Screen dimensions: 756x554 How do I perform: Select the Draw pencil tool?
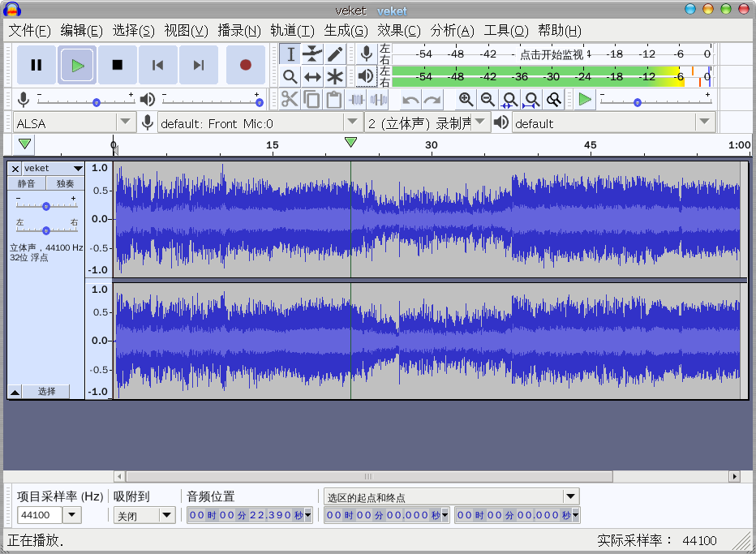tap(335, 54)
